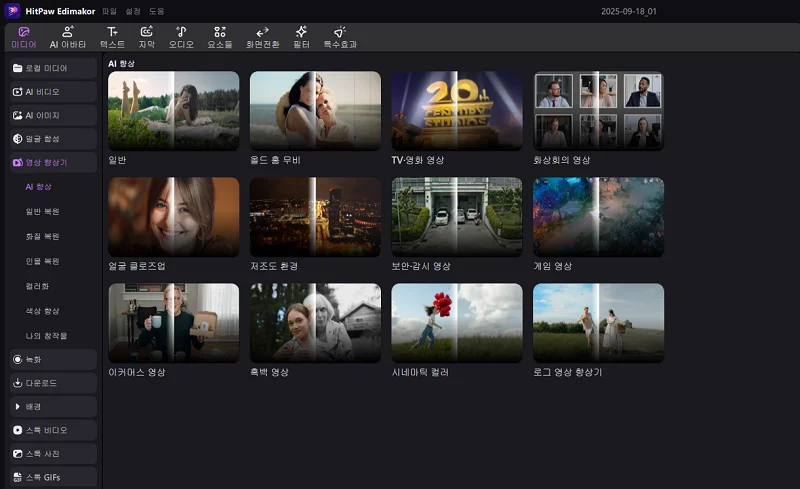Open 나의 창작물 my creations
The image size is (800, 489).
46,336
